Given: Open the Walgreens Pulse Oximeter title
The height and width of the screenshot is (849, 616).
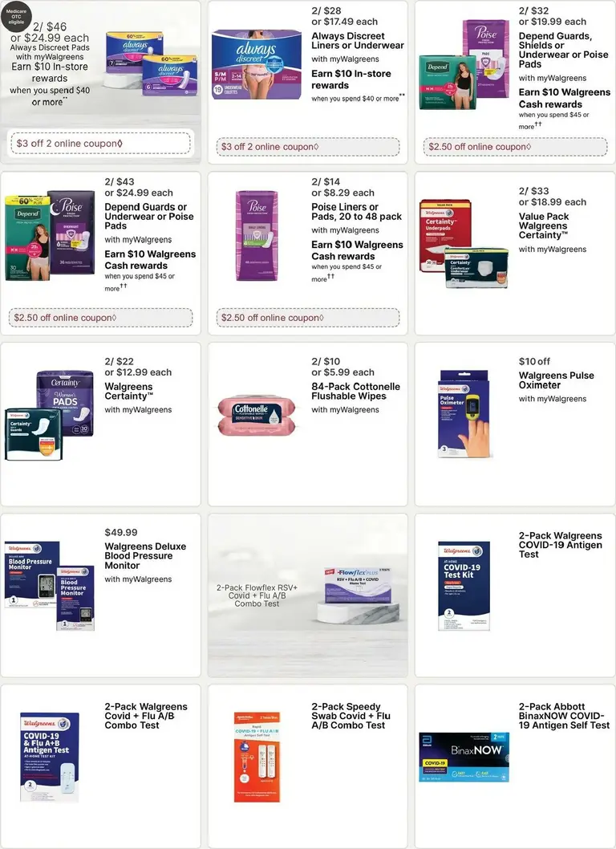Looking at the screenshot, I should point(556,380).
